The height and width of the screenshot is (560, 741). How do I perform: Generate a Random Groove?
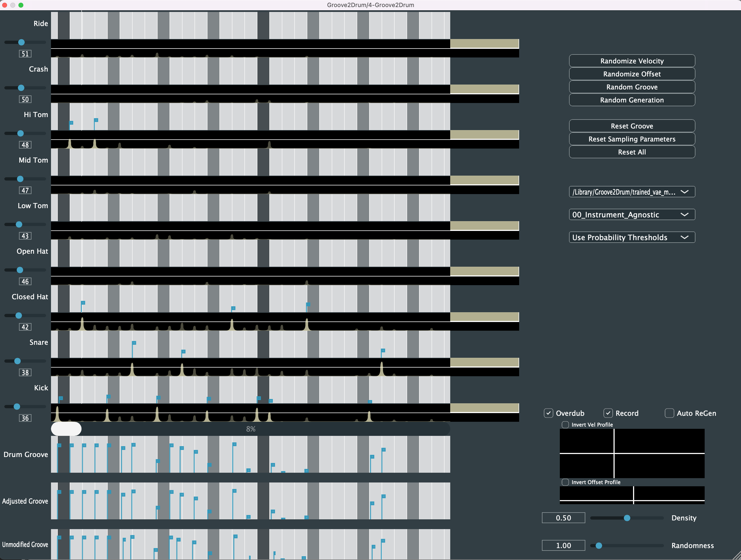pos(632,87)
